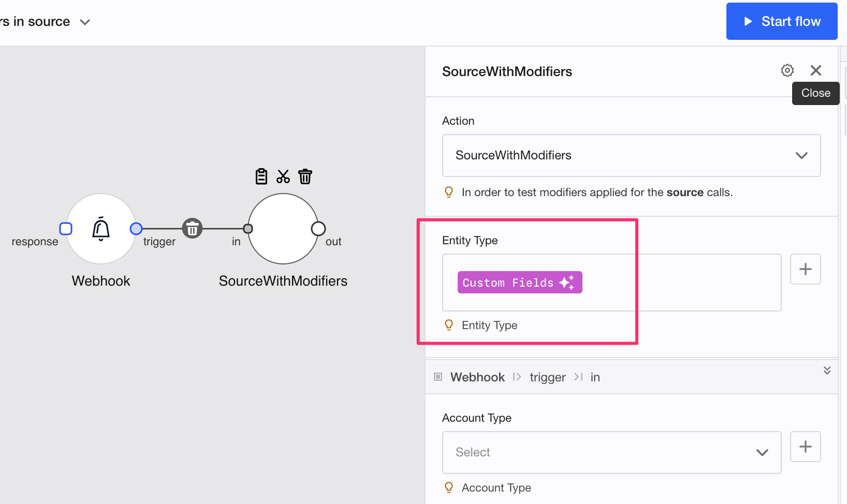Select the SourceWithModifiers node circle
The image size is (847, 504).
[x=283, y=229]
